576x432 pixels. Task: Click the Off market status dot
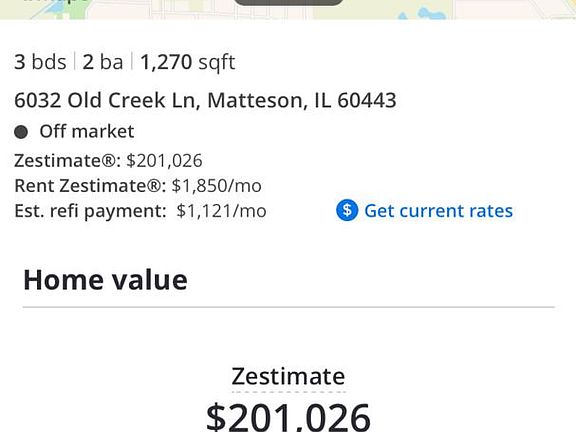point(21,132)
